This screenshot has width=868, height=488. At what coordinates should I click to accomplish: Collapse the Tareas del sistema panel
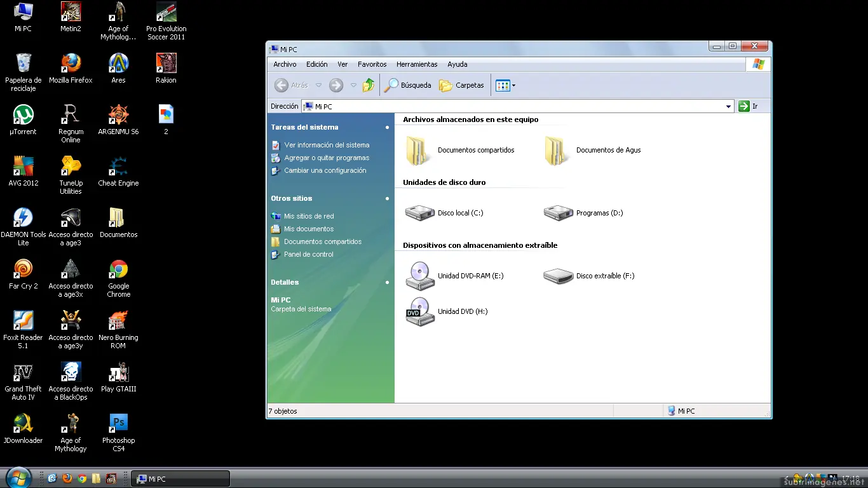point(388,127)
